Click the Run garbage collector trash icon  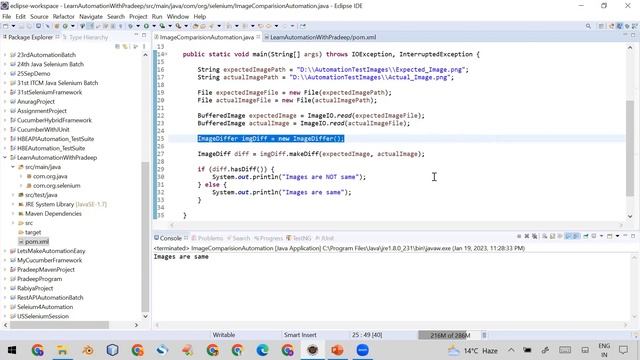pyautogui.click(x=484, y=335)
